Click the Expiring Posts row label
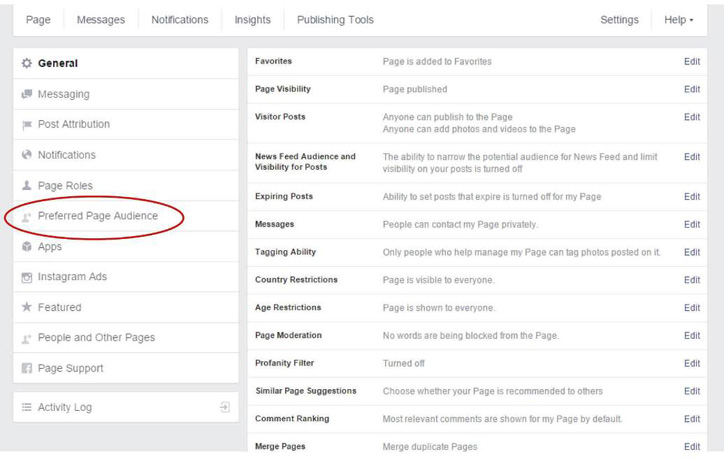This screenshot has height=459, width=724. click(284, 196)
